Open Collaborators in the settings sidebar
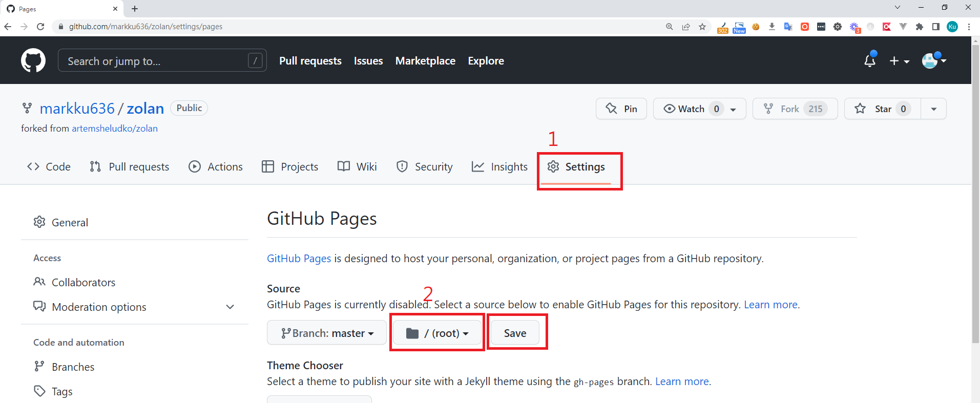980x403 pixels. pyautogui.click(x=84, y=282)
